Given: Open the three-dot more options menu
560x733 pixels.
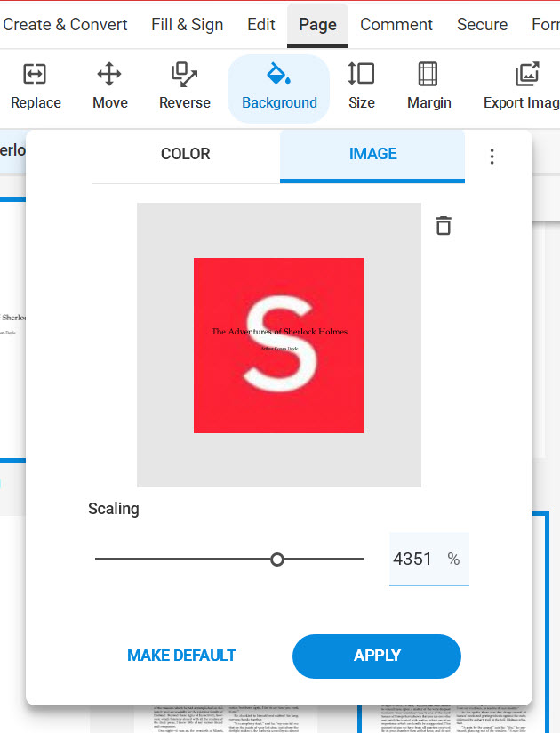Looking at the screenshot, I should coord(492,157).
